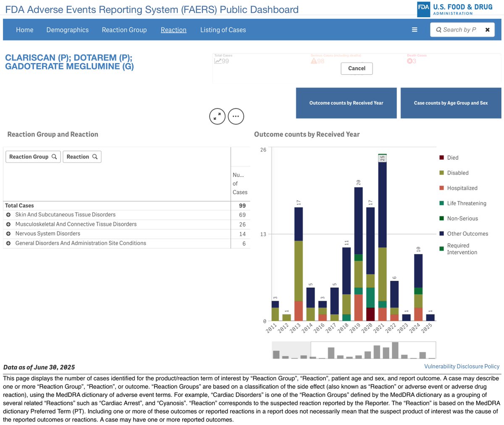This screenshot has width=504, height=425.
Task: Open the three-dots more options icon
Action: [236, 116]
